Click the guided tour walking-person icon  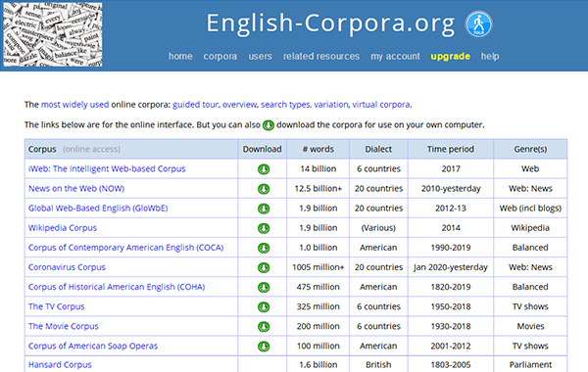click(478, 24)
